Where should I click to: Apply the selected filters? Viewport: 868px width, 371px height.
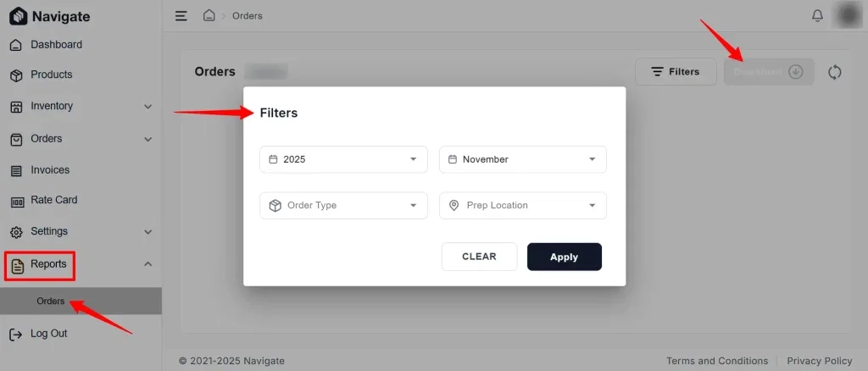tap(564, 257)
